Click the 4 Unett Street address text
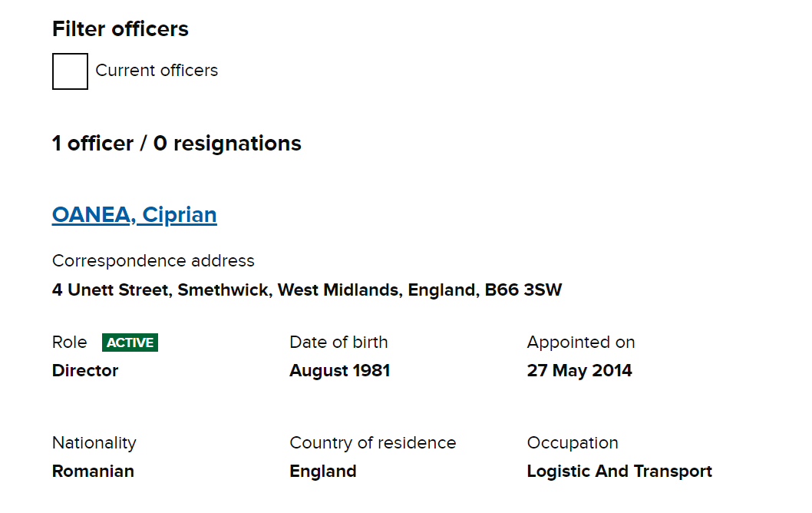Screen dimensions: 812x513 pos(307,290)
